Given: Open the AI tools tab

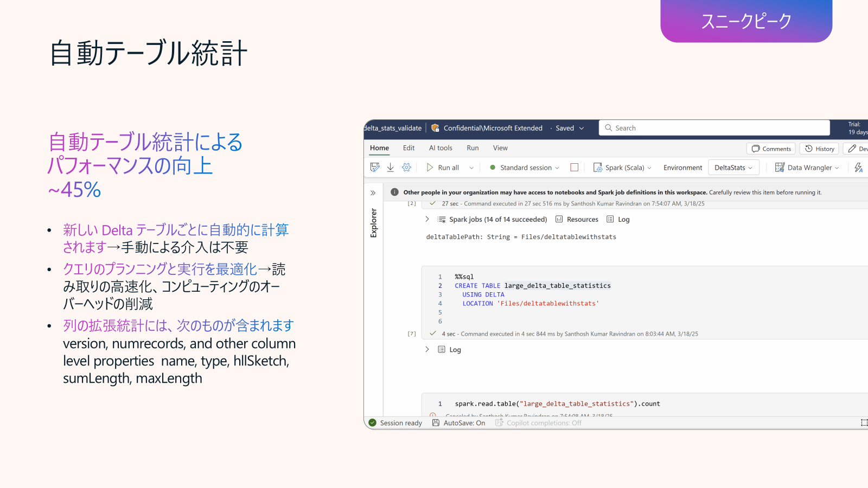Looking at the screenshot, I should coord(441,148).
